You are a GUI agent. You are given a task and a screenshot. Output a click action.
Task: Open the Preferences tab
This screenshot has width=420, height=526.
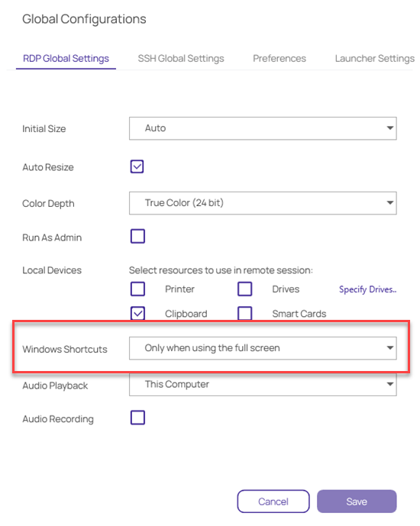(x=279, y=58)
